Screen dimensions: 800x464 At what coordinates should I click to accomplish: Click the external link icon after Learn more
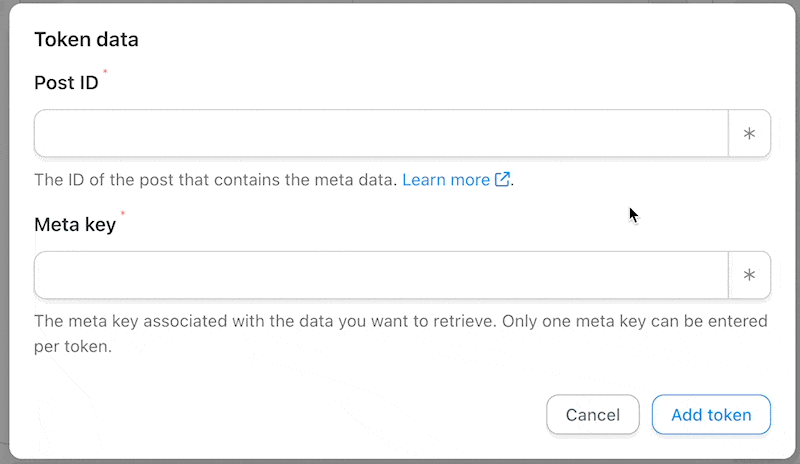click(503, 180)
